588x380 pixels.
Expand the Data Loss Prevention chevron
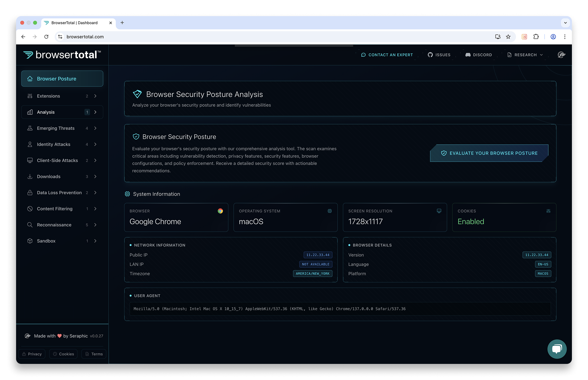(95, 193)
